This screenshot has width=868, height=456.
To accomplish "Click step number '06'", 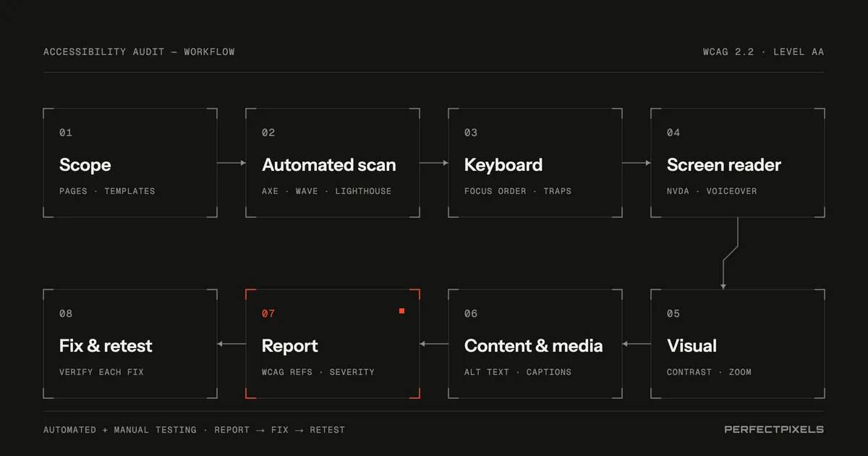I will point(471,313).
